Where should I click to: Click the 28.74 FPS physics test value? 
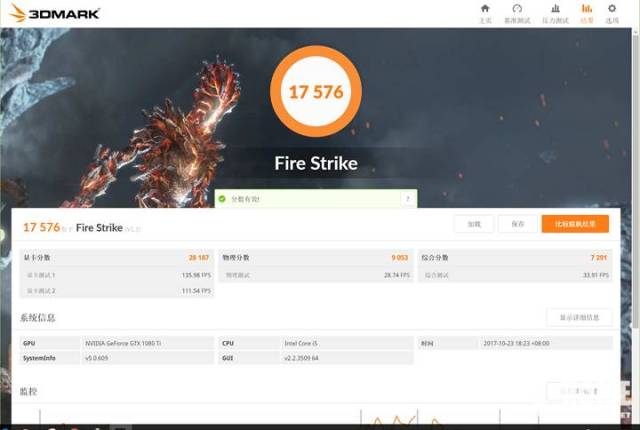click(x=397, y=275)
